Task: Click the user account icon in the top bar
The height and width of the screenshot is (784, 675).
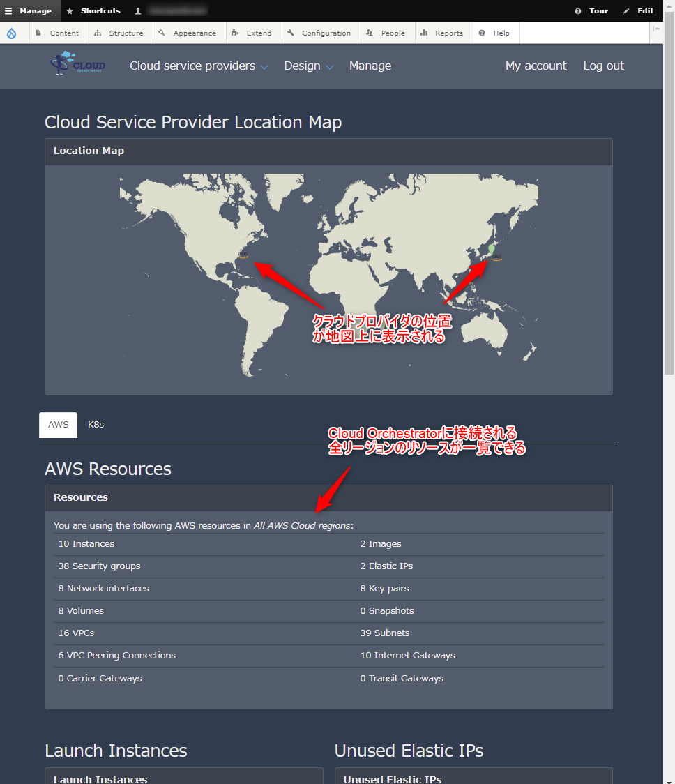Action: click(x=138, y=10)
